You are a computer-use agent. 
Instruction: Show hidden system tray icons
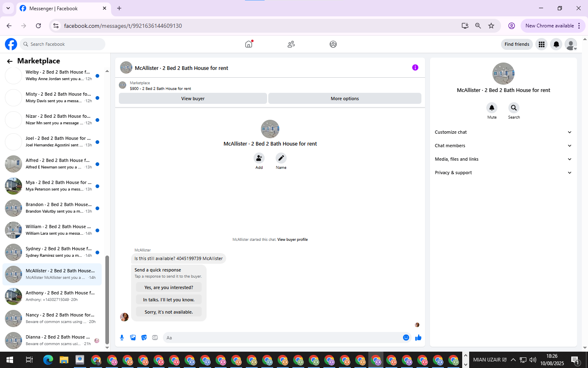(513, 360)
